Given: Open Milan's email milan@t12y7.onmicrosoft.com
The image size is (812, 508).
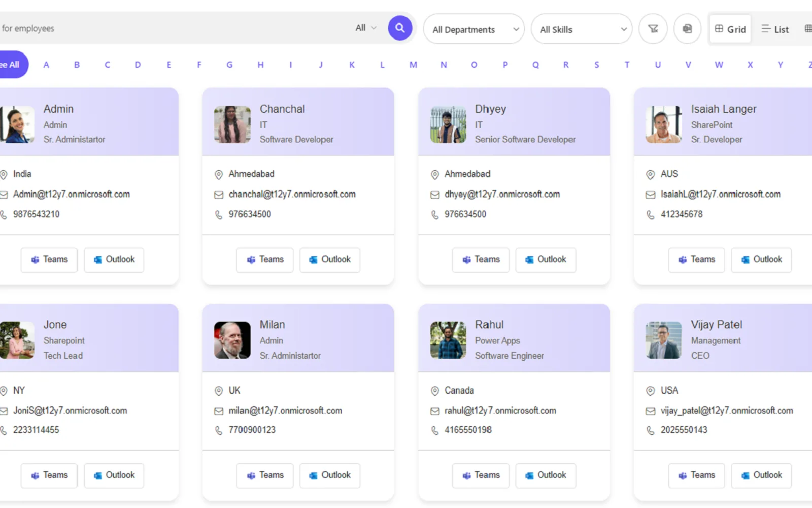Looking at the screenshot, I should tap(285, 410).
